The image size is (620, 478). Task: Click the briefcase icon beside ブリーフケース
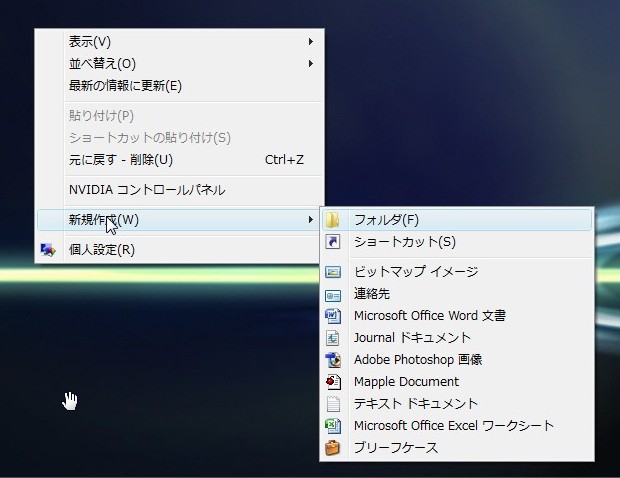pyautogui.click(x=333, y=448)
